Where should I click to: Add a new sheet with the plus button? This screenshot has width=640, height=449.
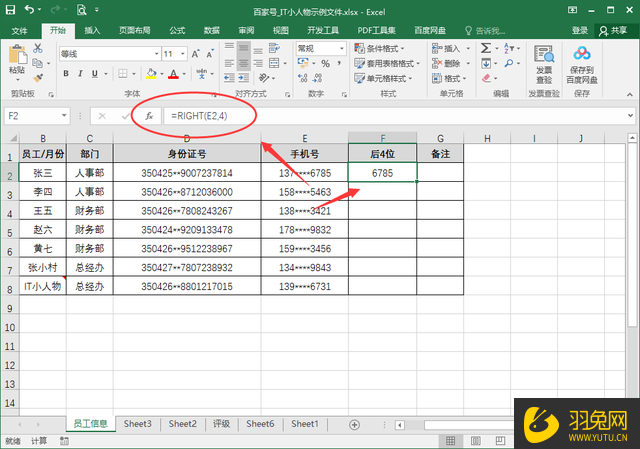(x=354, y=425)
